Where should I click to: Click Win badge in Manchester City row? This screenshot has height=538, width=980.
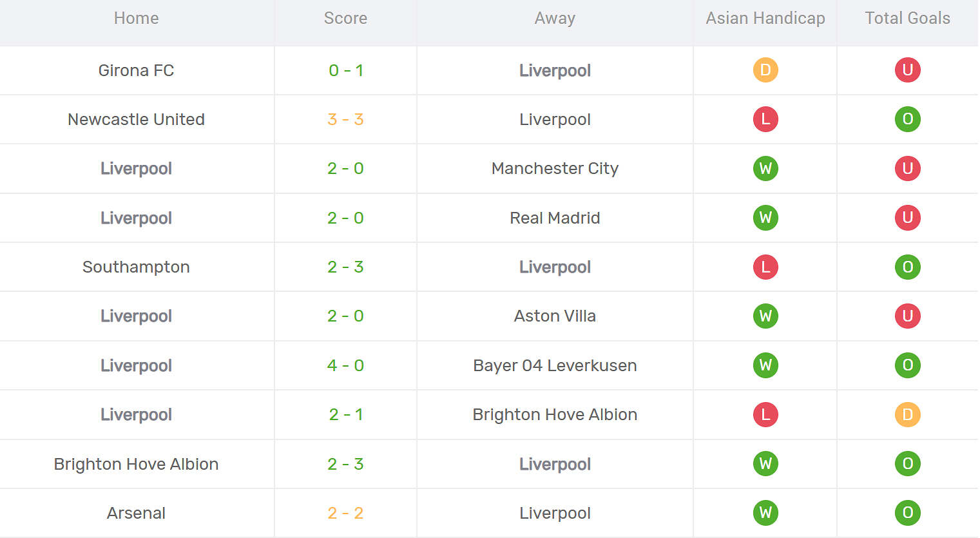pos(765,169)
